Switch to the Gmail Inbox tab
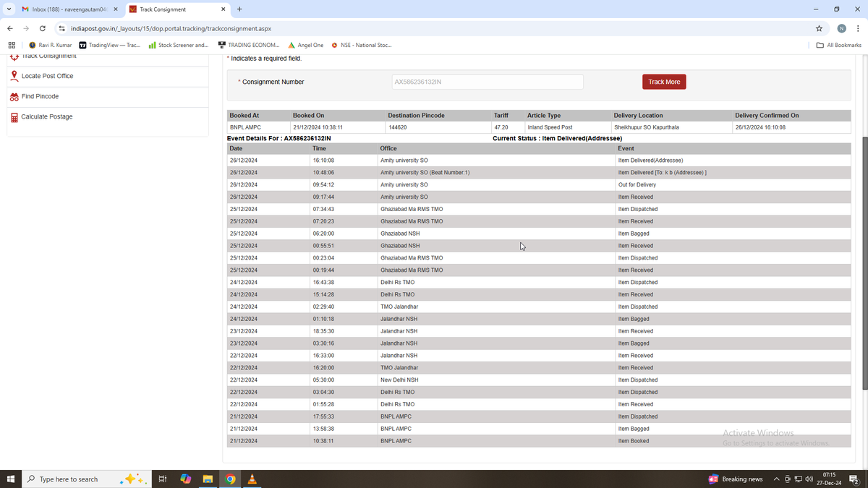Image resolution: width=868 pixels, height=488 pixels. [x=69, y=9]
